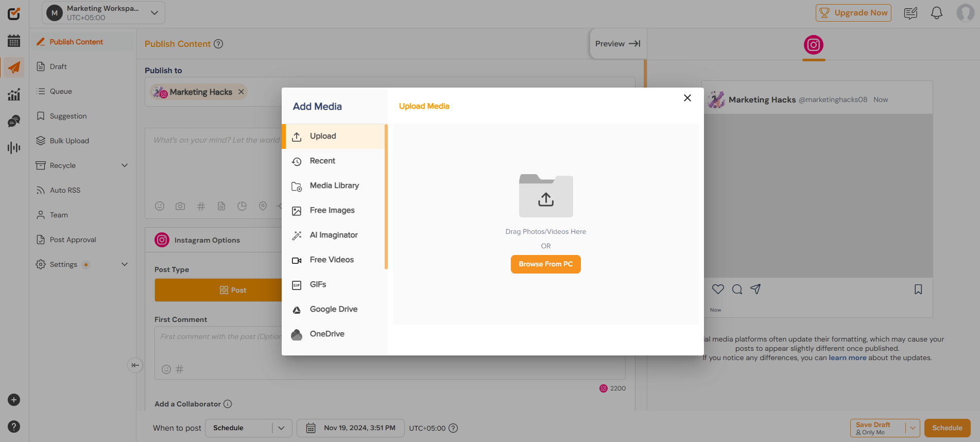The width and height of the screenshot is (980, 442).
Task: Click the Publish Content help icon
Action: point(218,44)
